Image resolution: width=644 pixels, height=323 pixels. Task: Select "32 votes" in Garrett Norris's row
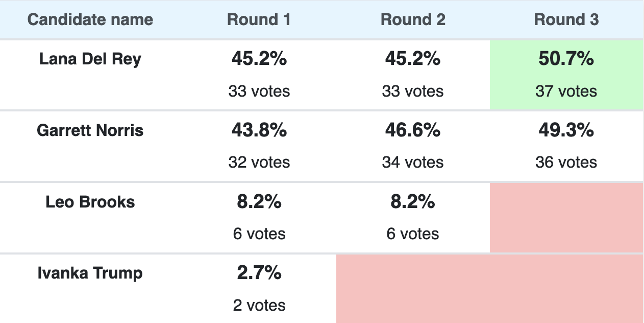click(259, 163)
